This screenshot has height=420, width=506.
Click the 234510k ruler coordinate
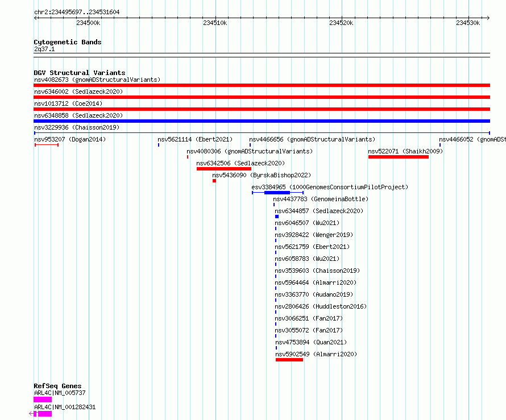tap(215, 23)
